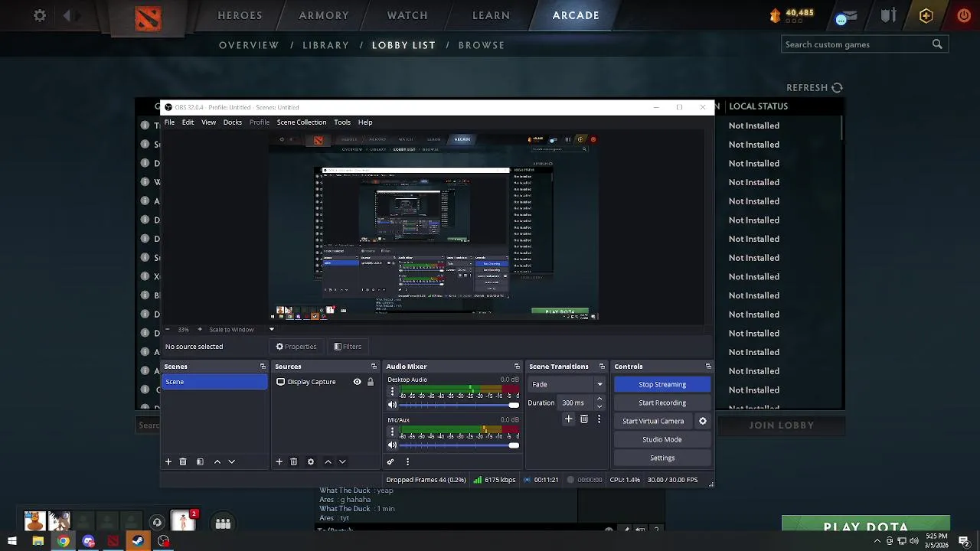Viewport: 980px width, 551px height.
Task: Expand preview scale dropdown arrow
Action: 271,329
